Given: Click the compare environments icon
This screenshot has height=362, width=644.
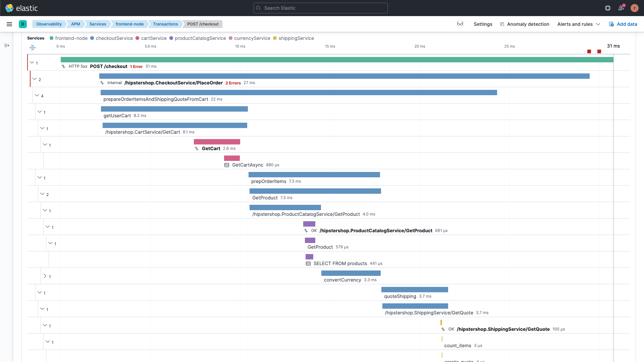Looking at the screenshot, I should (460, 24).
